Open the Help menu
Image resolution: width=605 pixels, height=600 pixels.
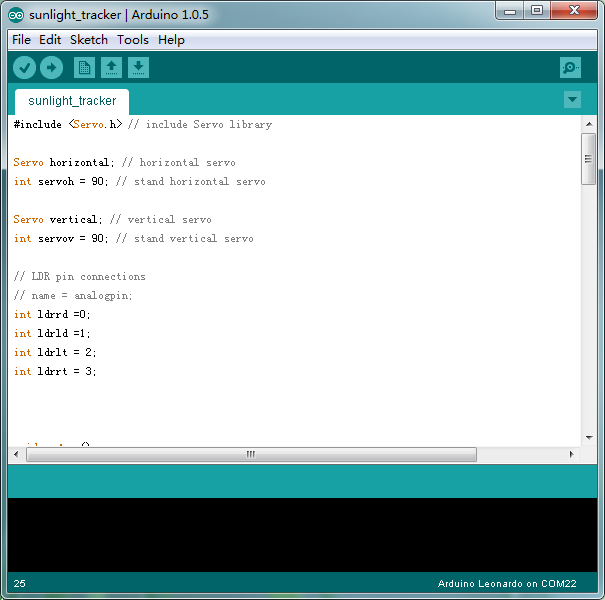[171, 40]
